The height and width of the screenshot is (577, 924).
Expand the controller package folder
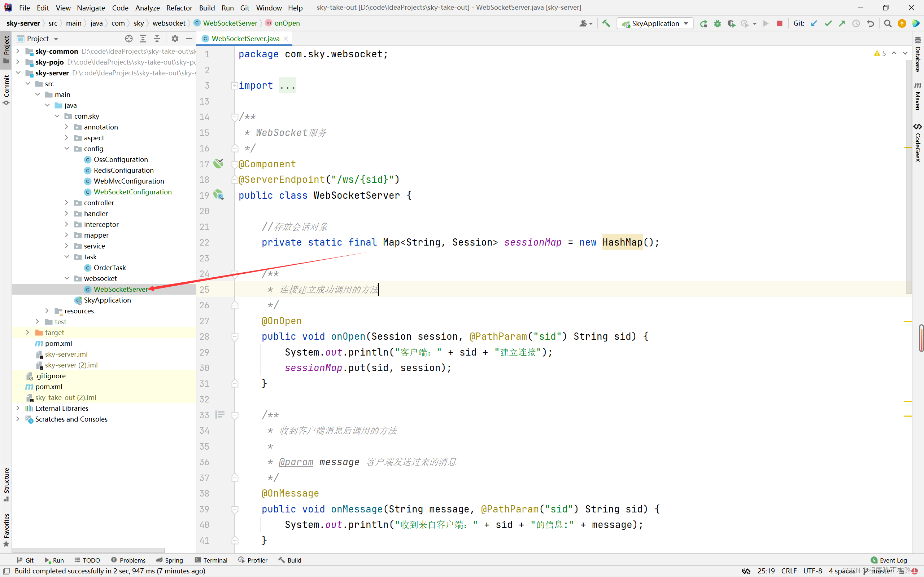(x=66, y=203)
